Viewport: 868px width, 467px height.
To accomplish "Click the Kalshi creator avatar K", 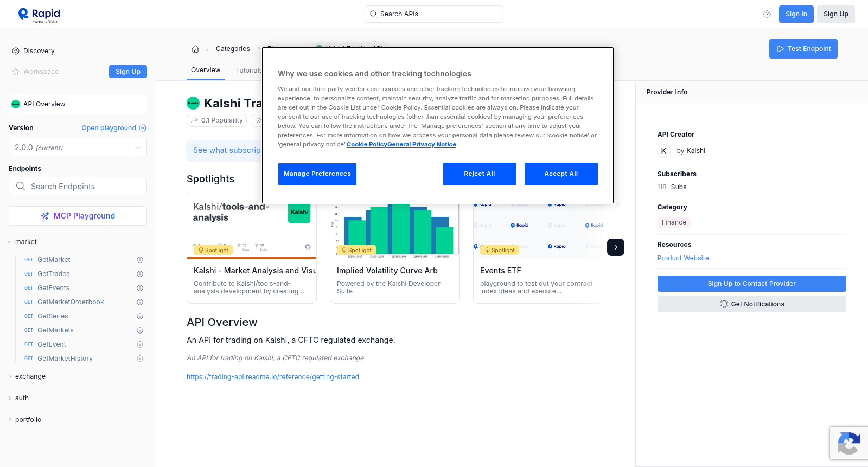I will click(664, 151).
